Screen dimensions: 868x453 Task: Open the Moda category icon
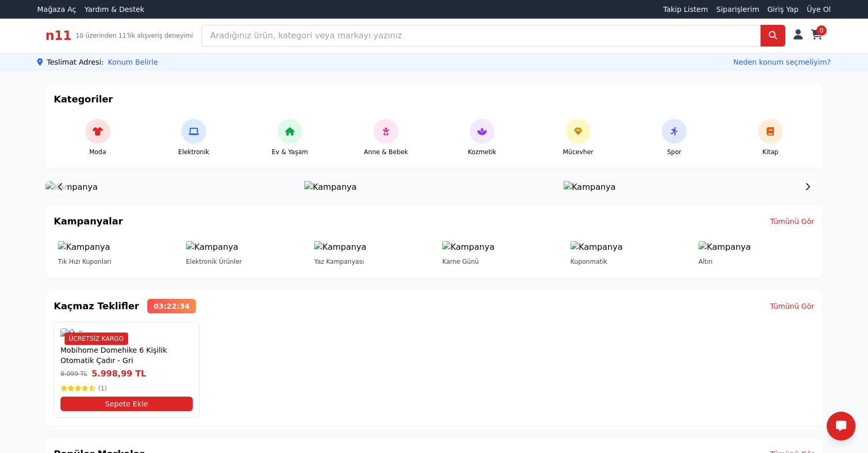point(98,131)
